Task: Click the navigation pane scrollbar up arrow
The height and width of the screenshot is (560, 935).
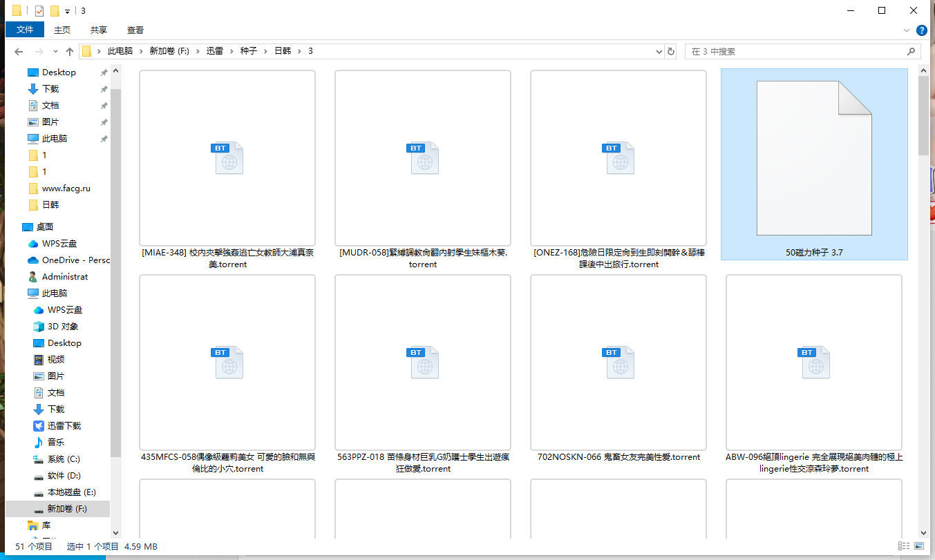Action: click(116, 70)
